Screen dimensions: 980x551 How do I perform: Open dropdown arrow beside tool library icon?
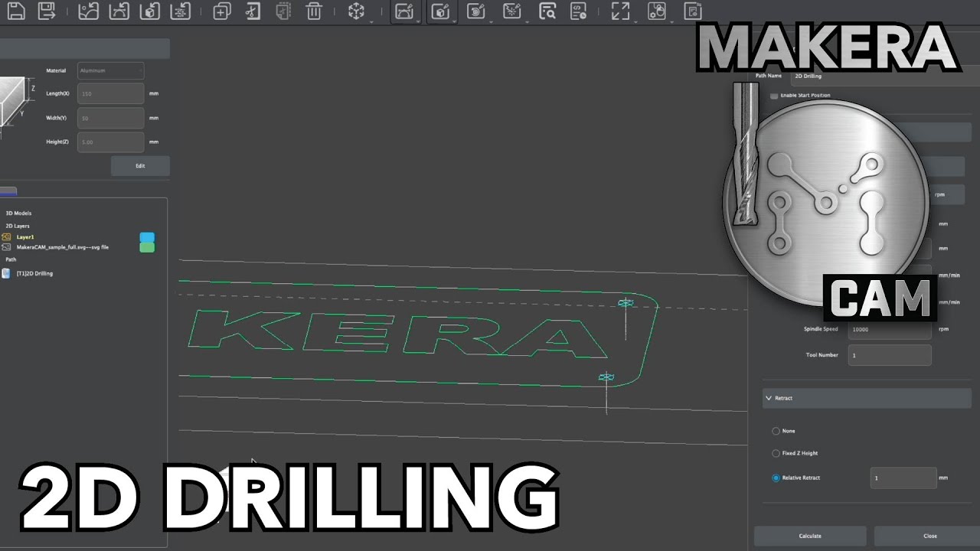pos(671,21)
